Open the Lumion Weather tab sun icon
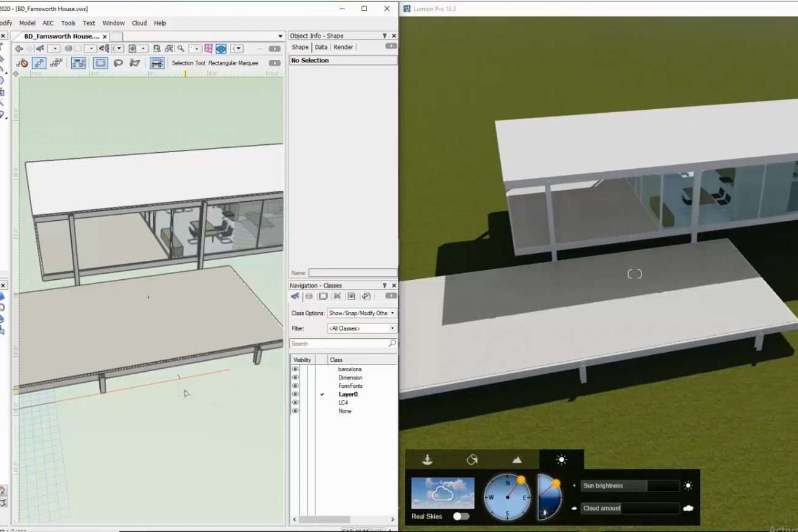798x532 pixels. click(561, 460)
